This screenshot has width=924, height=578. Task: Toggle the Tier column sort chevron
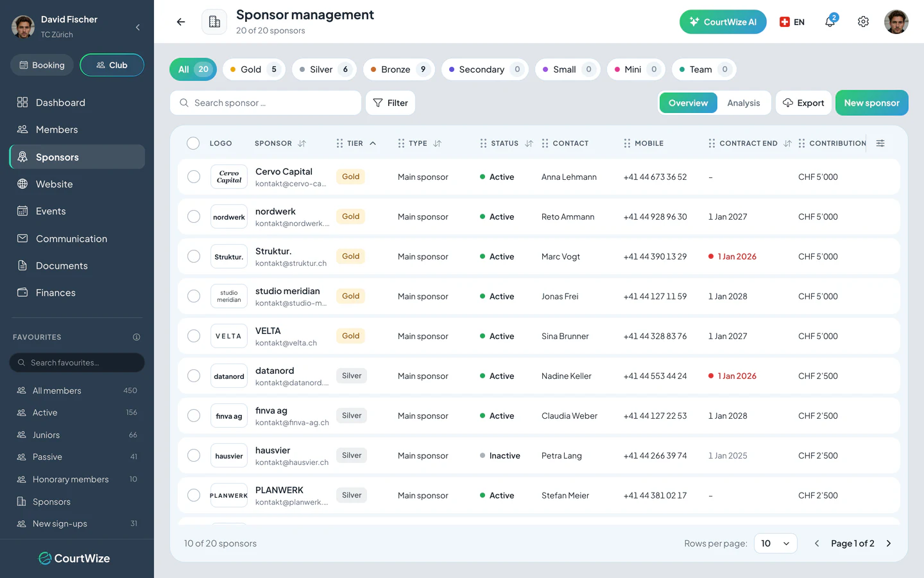[x=373, y=143]
